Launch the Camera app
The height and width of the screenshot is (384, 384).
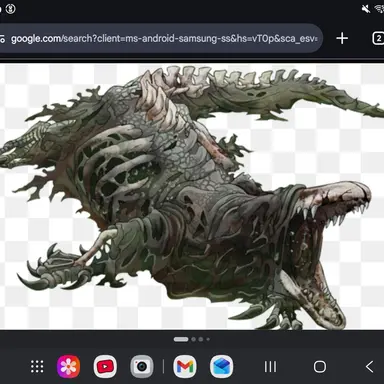[142, 367]
